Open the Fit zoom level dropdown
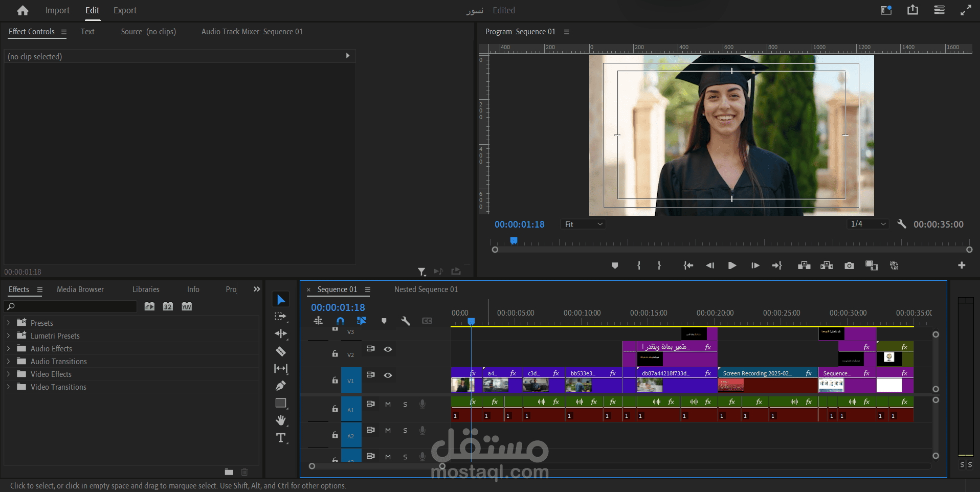This screenshot has height=492, width=980. pyautogui.click(x=583, y=225)
